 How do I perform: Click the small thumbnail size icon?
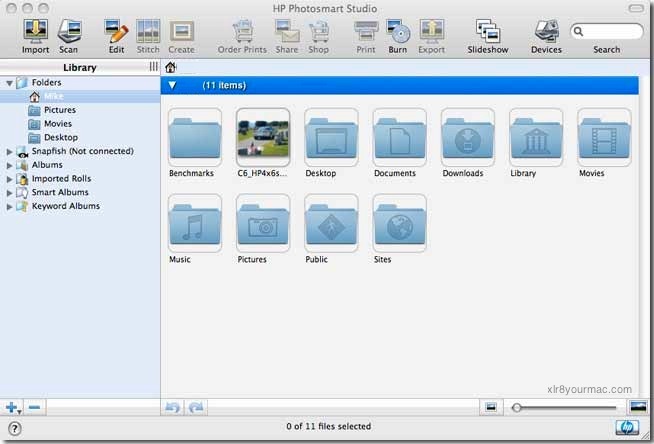tap(491, 407)
